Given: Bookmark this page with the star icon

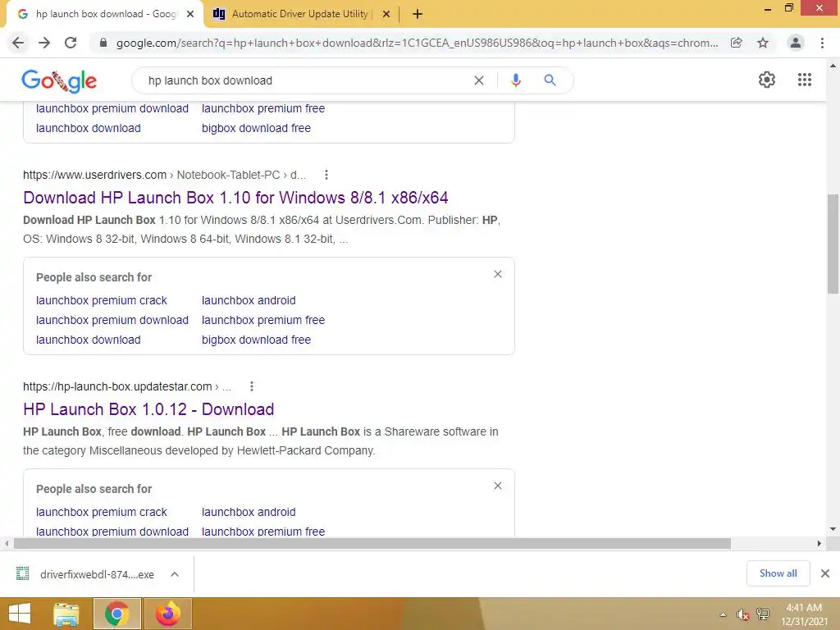Looking at the screenshot, I should pyautogui.click(x=763, y=43).
